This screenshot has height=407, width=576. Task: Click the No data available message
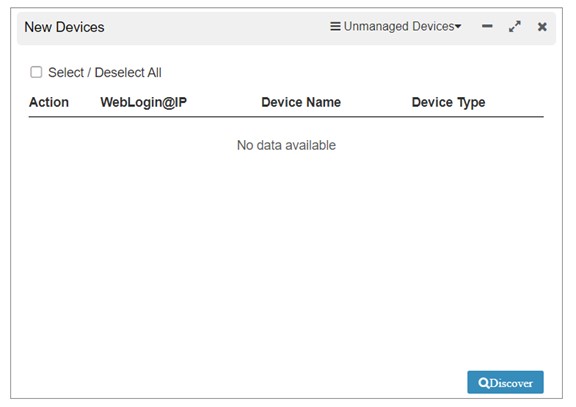point(286,145)
